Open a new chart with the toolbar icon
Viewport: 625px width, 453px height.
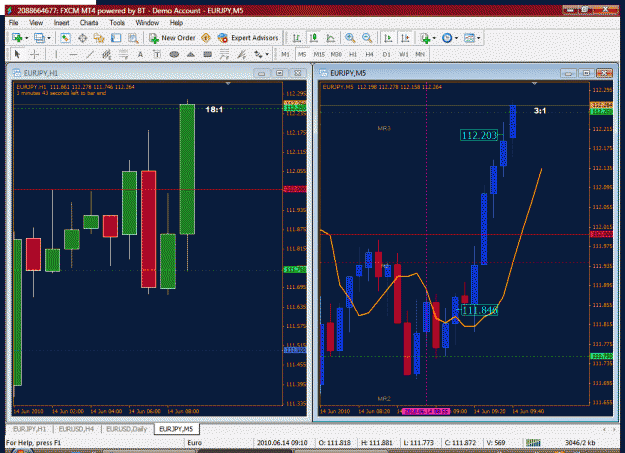(17, 38)
